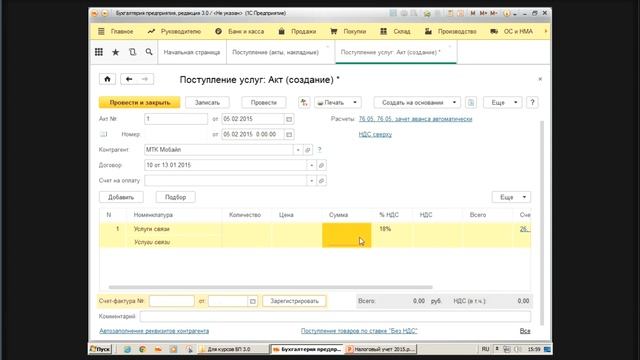Open Поступление товаров по ставке Без НДС link
This screenshot has height=360, width=640.
click(x=359, y=331)
